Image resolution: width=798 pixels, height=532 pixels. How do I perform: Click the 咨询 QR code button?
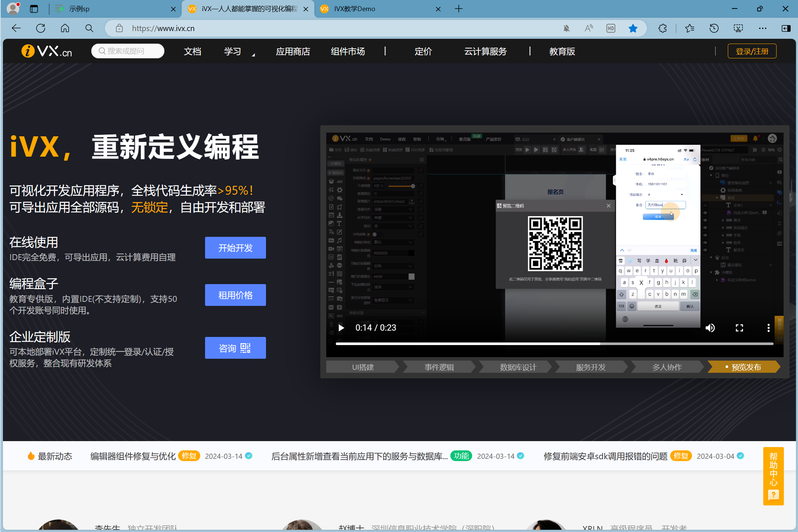tap(235, 348)
